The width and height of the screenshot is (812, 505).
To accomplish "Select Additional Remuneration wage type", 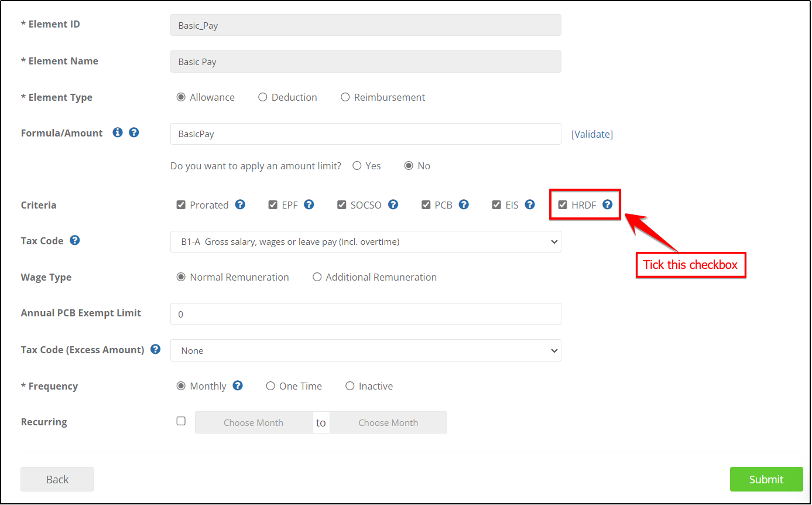I will pos(317,277).
